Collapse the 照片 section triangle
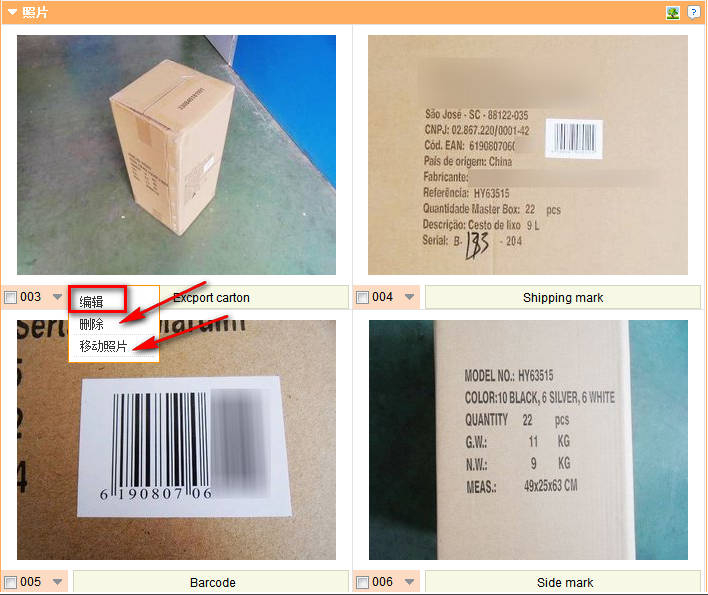The height and width of the screenshot is (595, 708). 13,12
